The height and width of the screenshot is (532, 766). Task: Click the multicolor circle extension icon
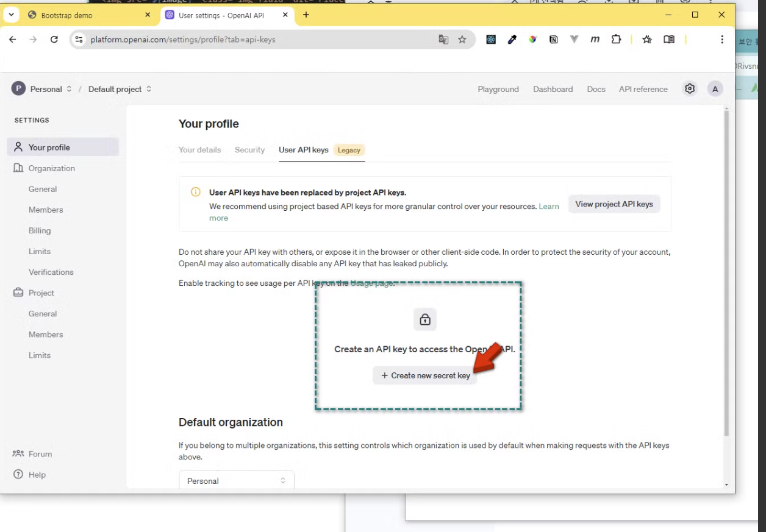point(532,40)
